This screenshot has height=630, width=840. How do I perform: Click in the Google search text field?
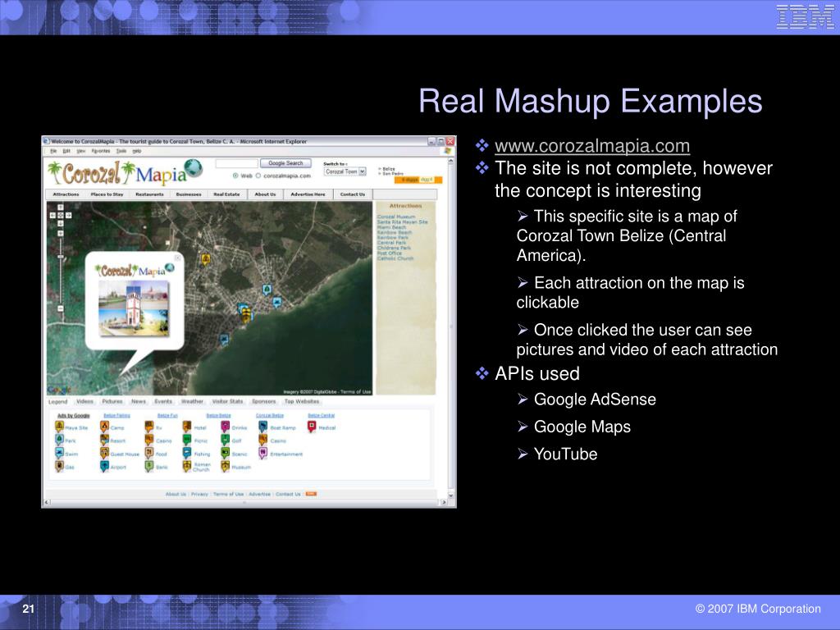pos(237,163)
